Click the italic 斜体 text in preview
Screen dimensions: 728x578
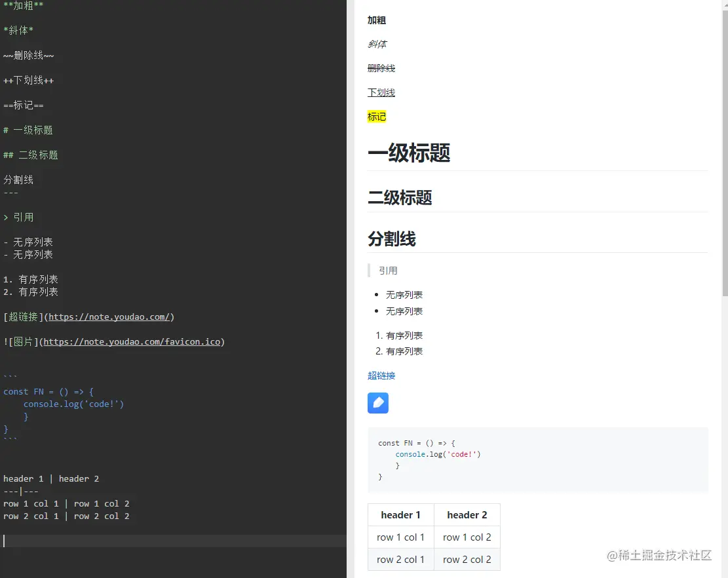377,44
